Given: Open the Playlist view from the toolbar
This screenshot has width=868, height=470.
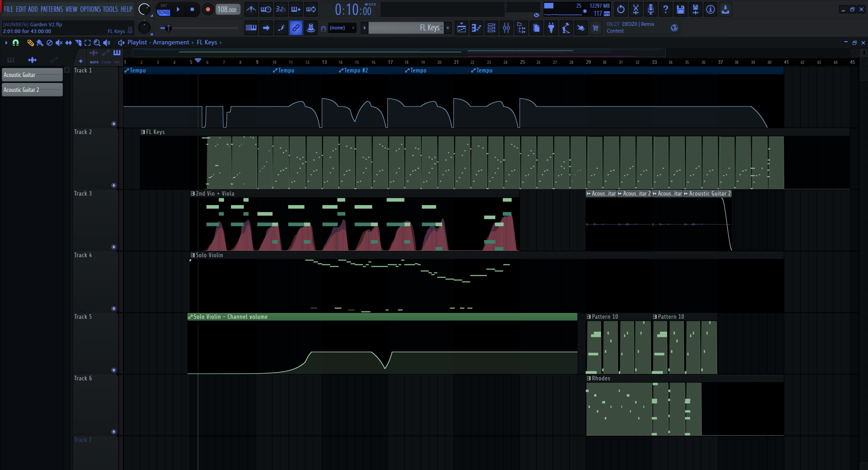Looking at the screenshot, I should pyautogui.click(x=461, y=28).
